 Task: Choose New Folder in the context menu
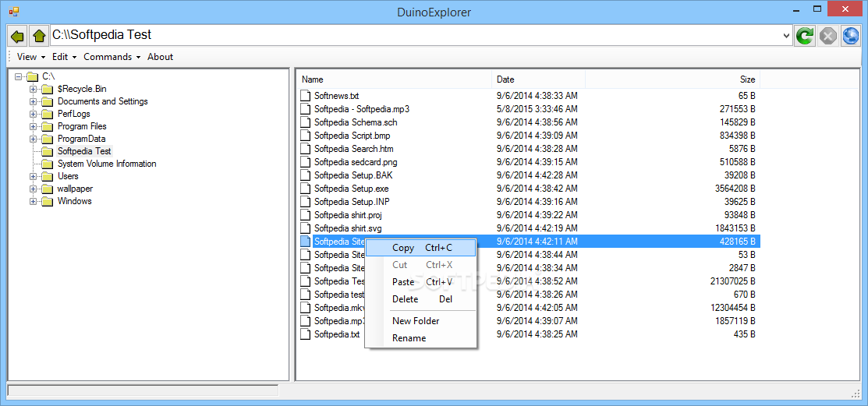pyautogui.click(x=420, y=321)
